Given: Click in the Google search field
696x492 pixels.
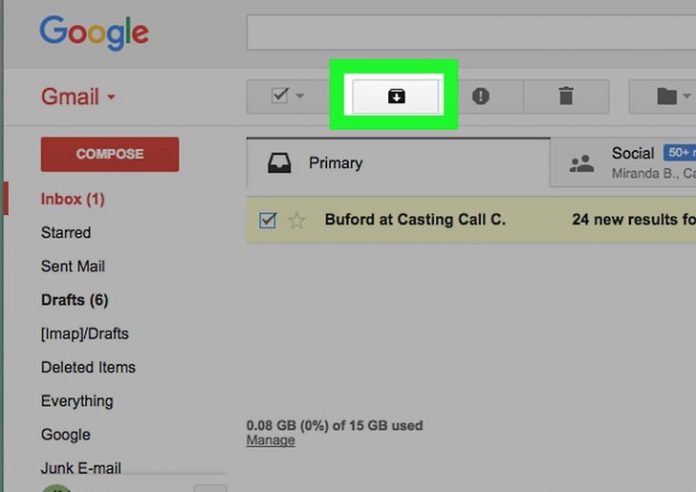Looking at the screenshot, I should (470, 32).
